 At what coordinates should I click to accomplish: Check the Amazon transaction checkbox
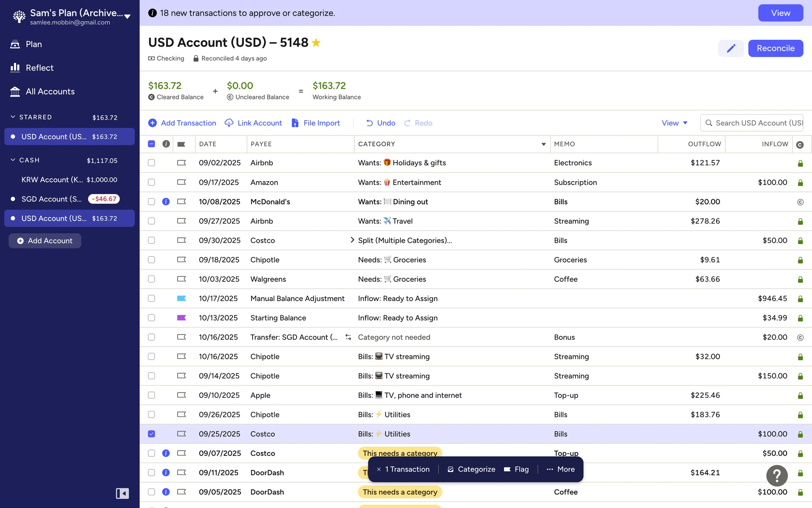tap(151, 182)
